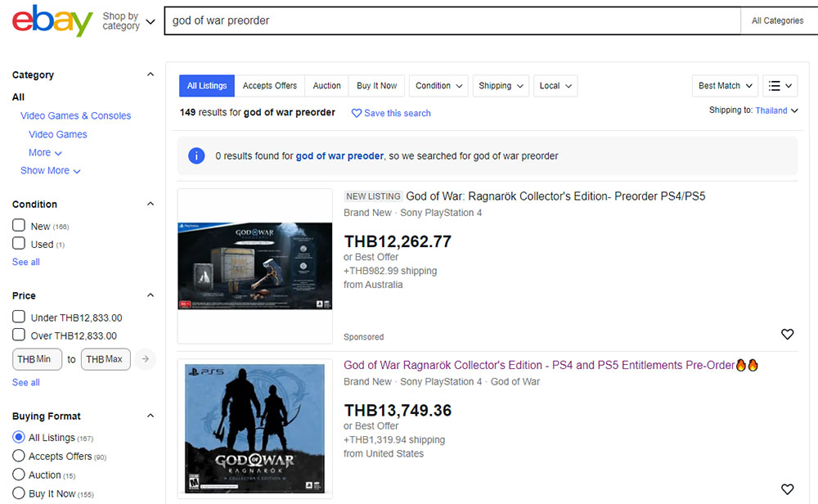The width and height of the screenshot is (818, 504).
Task: Select the All Listings tab
Action: point(207,86)
